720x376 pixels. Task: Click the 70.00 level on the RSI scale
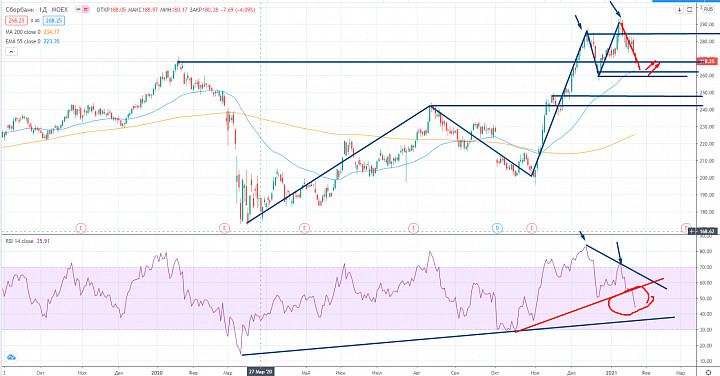click(x=707, y=267)
